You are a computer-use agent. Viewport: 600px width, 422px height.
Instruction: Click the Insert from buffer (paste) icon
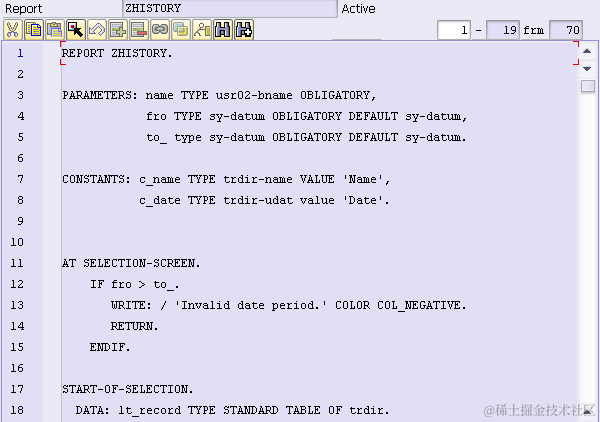coord(55,30)
